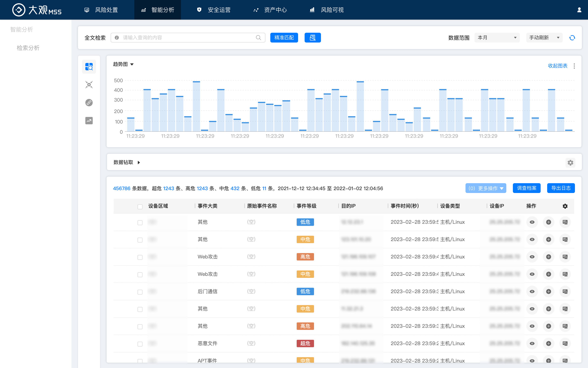Viewport: 588px width, 368px height.
Task: Click the 精准匹配 button
Action: coord(284,38)
